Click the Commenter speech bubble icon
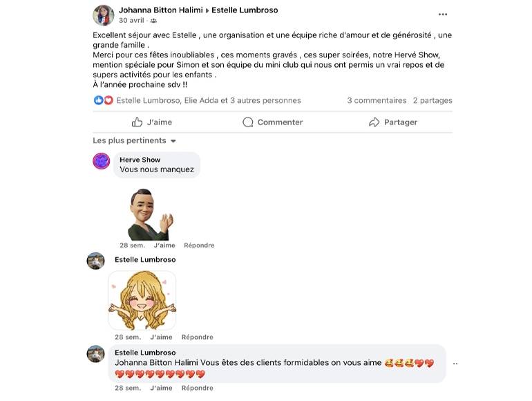The width and height of the screenshot is (532, 401). click(x=248, y=122)
